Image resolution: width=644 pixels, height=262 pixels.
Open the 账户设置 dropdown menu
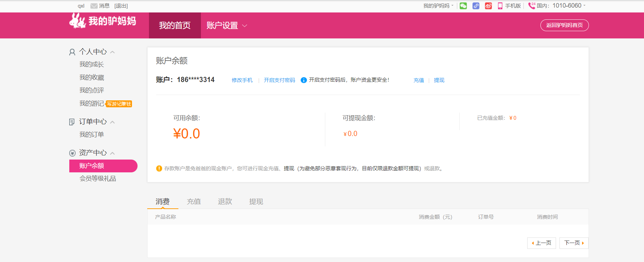click(227, 26)
